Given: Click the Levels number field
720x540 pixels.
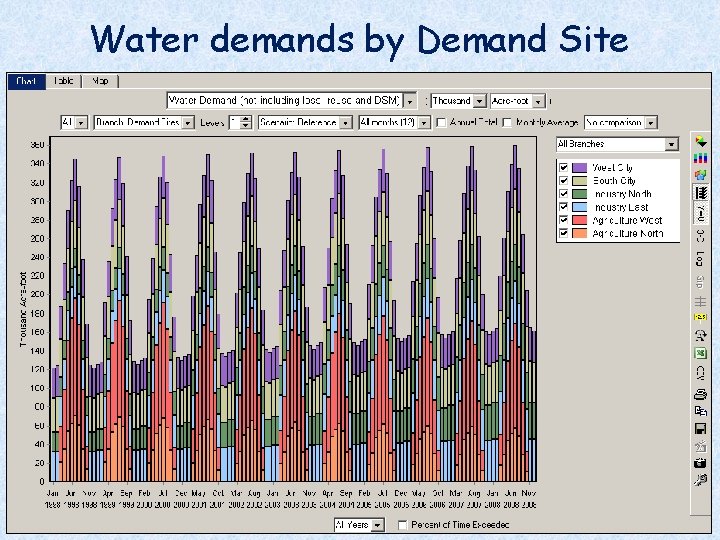Looking at the screenshot, I should tap(235, 123).
